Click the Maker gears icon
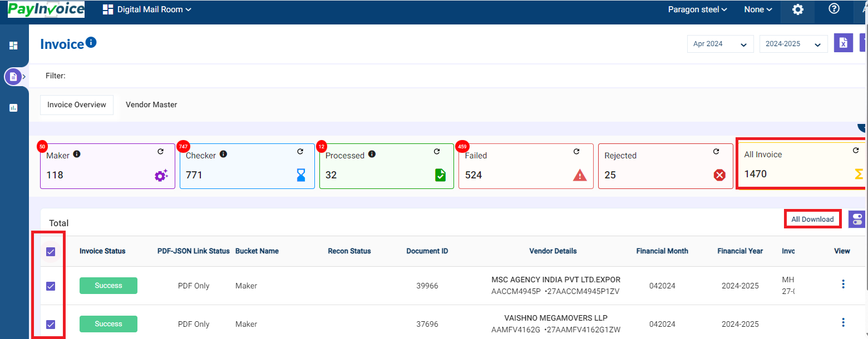 click(x=161, y=175)
